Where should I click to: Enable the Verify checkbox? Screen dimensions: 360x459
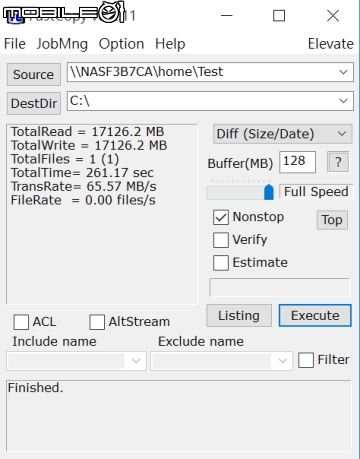click(221, 240)
